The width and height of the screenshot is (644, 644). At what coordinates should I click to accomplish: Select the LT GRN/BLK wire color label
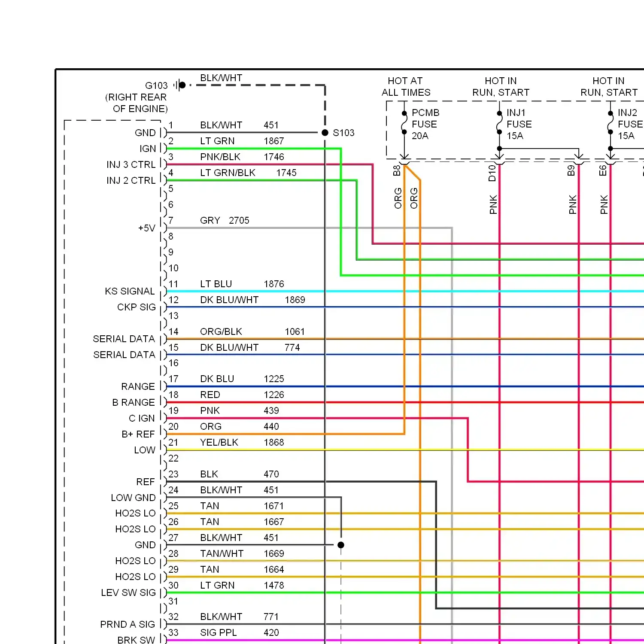[x=228, y=173]
